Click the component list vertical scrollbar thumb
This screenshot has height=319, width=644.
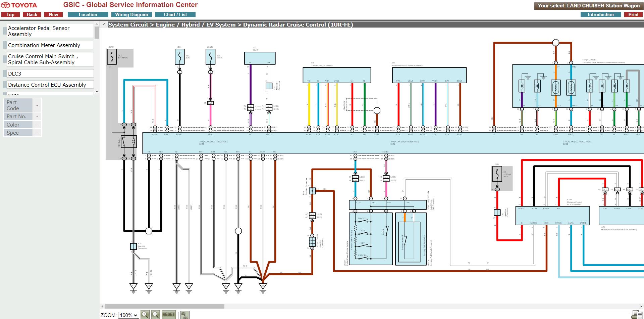click(x=97, y=32)
